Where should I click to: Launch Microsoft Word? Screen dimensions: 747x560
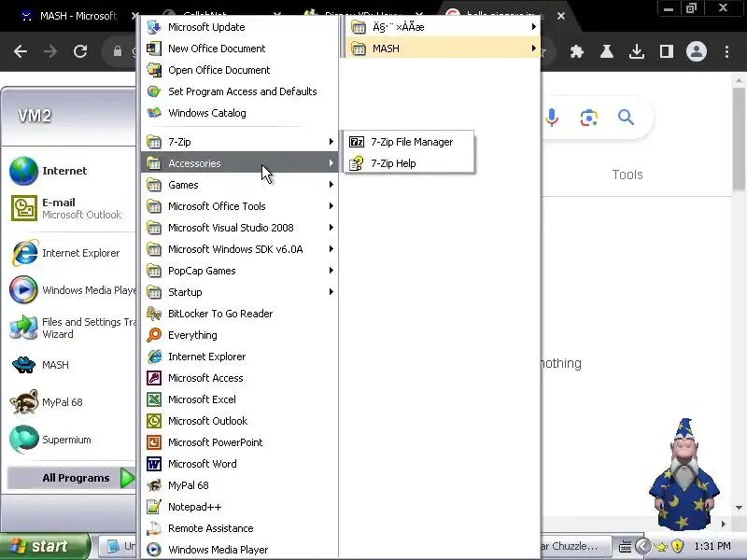pos(239,463)
